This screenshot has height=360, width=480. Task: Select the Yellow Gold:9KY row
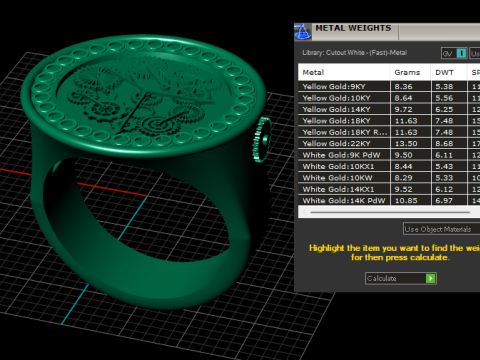pos(389,87)
